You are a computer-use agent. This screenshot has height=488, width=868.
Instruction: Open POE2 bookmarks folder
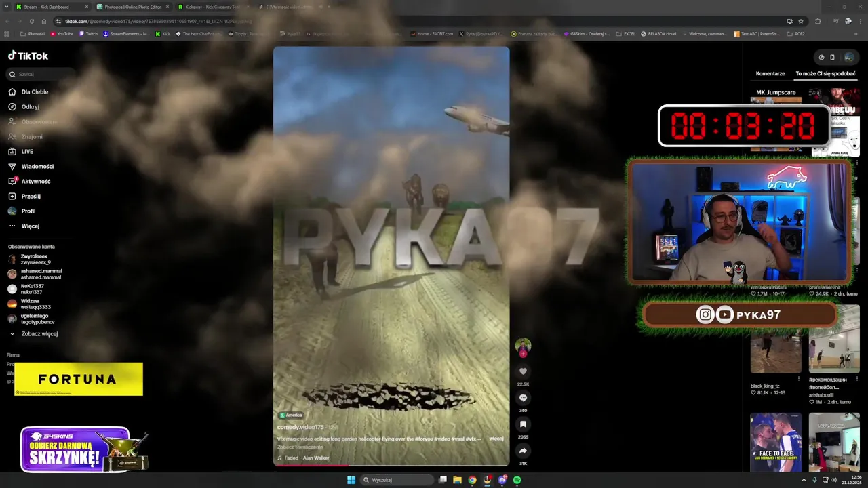point(796,33)
